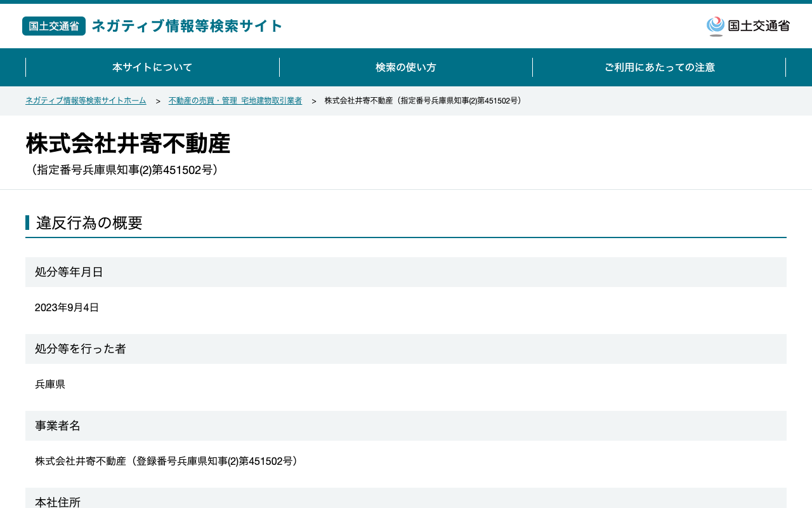Click the 本社住所 field label row
This screenshot has width=812, height=508.
coord(406,498)
